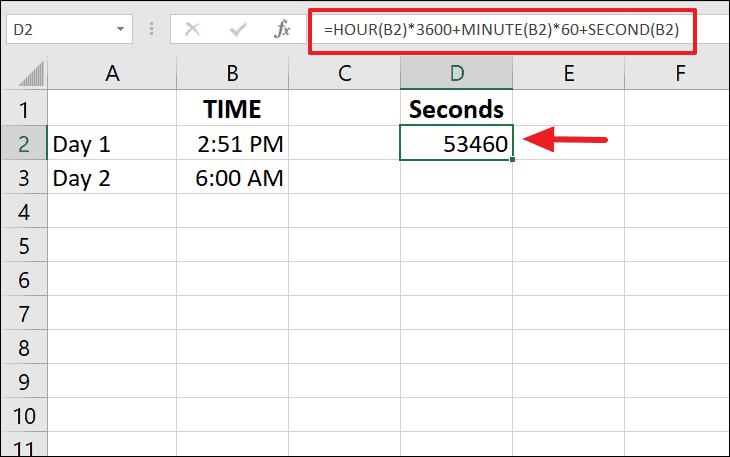Select row 9 header
Image resolution: width=730 pixels, height=457 pixels.
[x=24, y=382]
